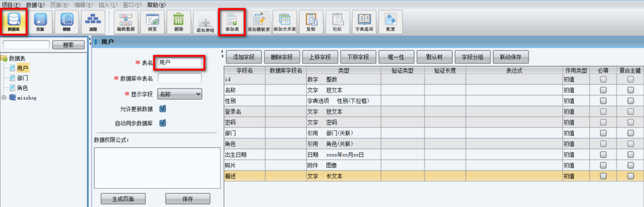Open the 插入 menu
The image size is (644, 207).
click(x=108, y=4)
